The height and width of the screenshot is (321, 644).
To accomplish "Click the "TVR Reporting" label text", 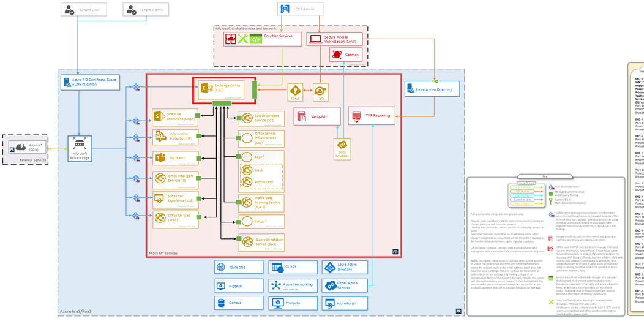I will click(376, 116).
